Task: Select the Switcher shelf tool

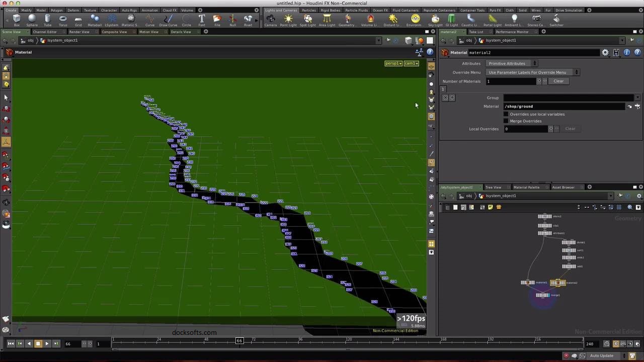Action: [x=556, y=20]
